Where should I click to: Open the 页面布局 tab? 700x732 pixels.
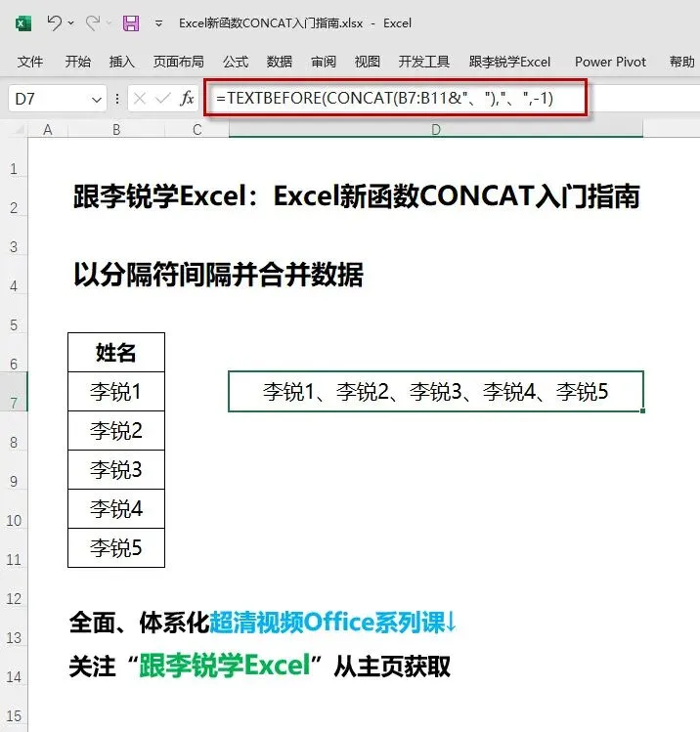(x=178, y=62)
